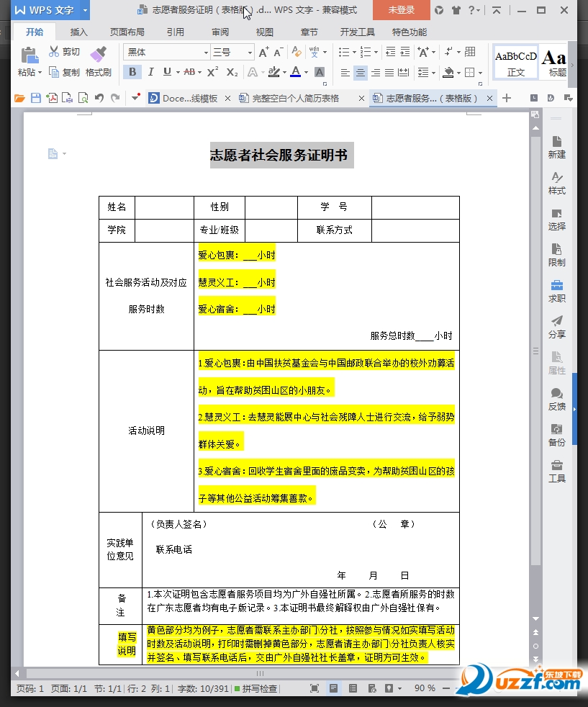The image size is (588, 707).
Task: Click the Cut (剪切) scissors icon
Action: (54, 51)
